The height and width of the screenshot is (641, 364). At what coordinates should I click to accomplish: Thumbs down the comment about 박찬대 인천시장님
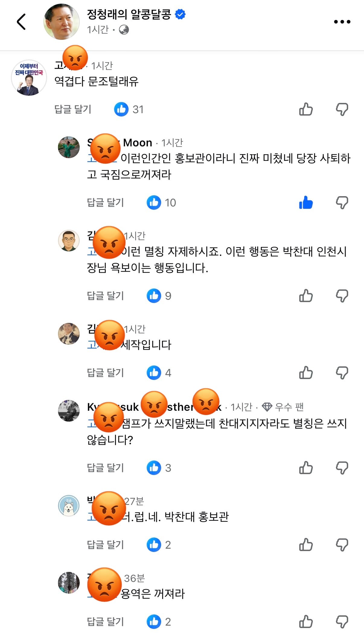coord(342,296)
